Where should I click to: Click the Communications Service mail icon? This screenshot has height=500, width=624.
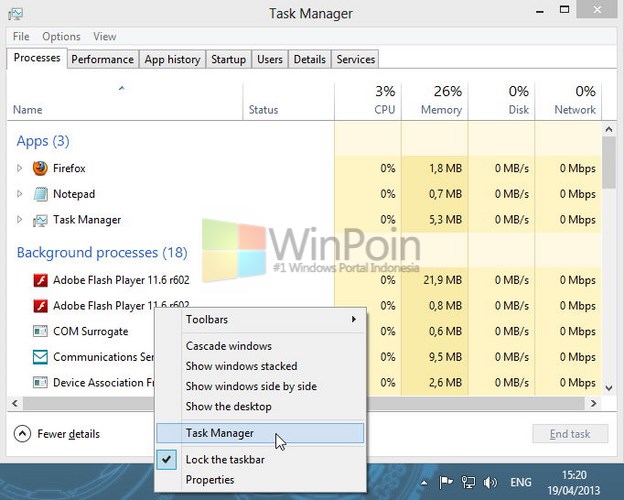tap(40, 357)
